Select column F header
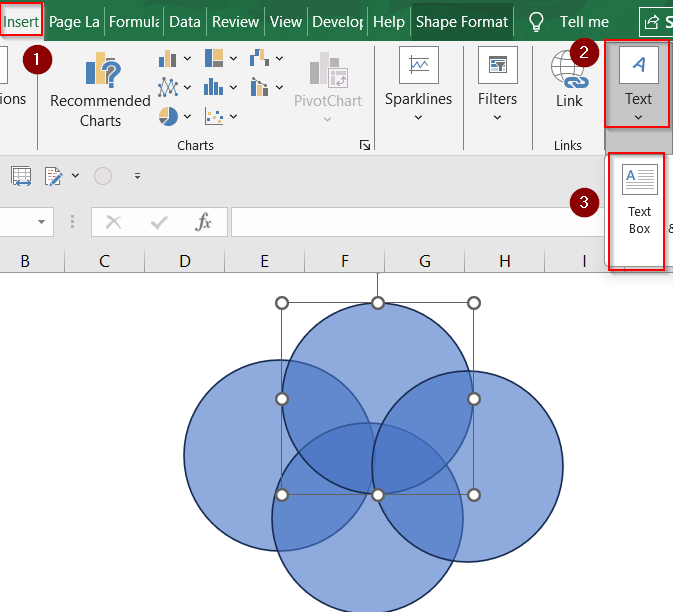 click(345, 261)
